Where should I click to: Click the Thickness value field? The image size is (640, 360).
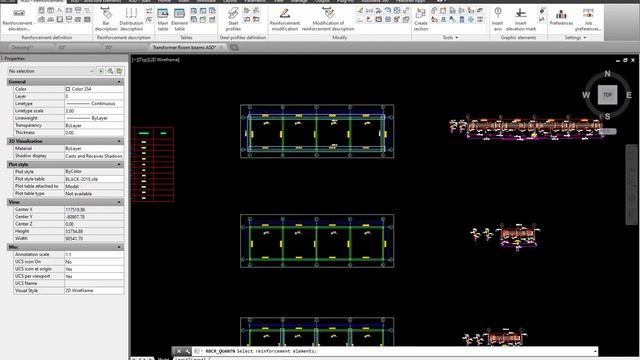pos(94,133)
